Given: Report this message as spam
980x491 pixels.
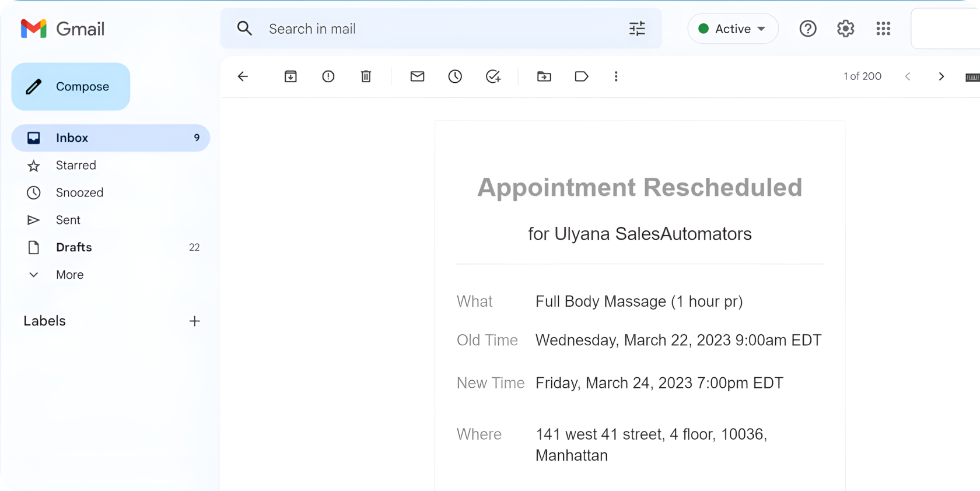Looking at the screenshot, I should (328, 76).
